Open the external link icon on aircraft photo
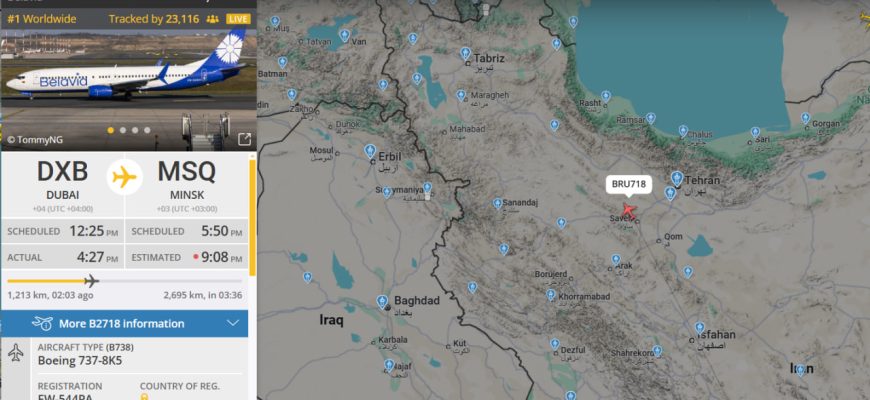 click(244, 139)
